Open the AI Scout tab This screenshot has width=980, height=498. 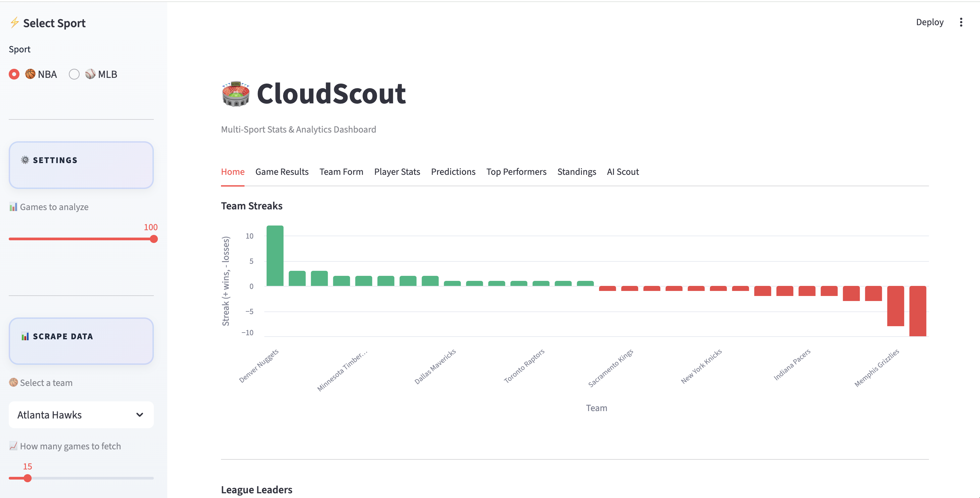pyautogui.click(x=623, y=172)
